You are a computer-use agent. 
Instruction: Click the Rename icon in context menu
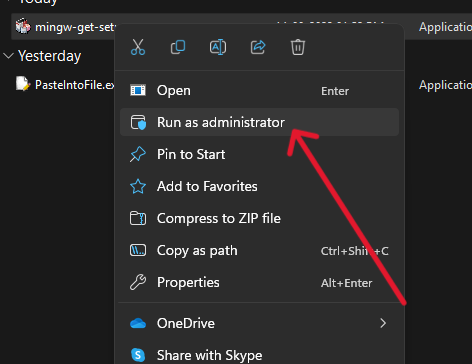[x=218, y=47]
